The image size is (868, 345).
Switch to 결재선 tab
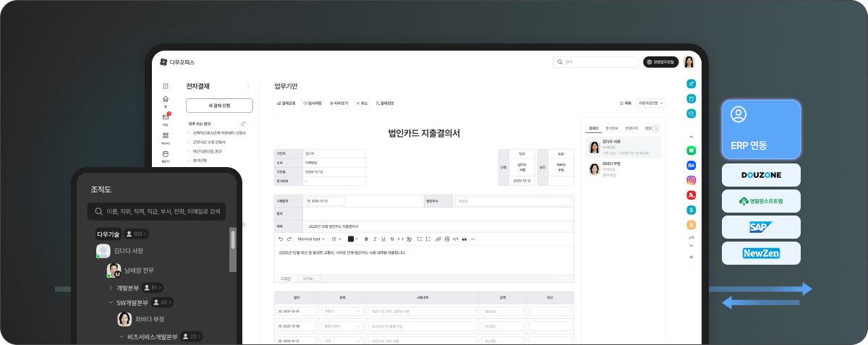tap(594, 128)
